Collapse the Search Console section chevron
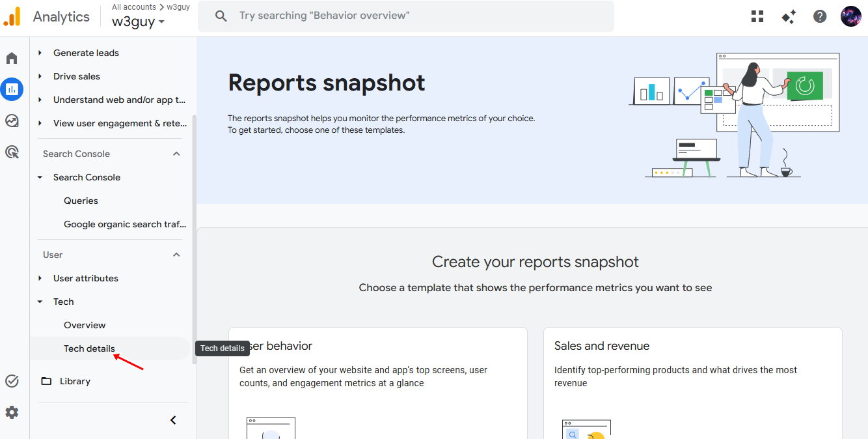The height and width of the screenshot is (439, 868). point(176,154)
